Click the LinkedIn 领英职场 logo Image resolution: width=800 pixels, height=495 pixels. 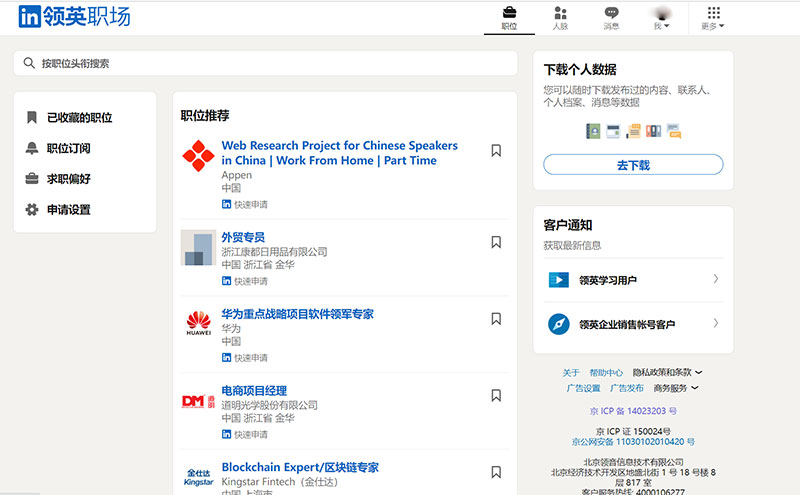tap(74, 16)
